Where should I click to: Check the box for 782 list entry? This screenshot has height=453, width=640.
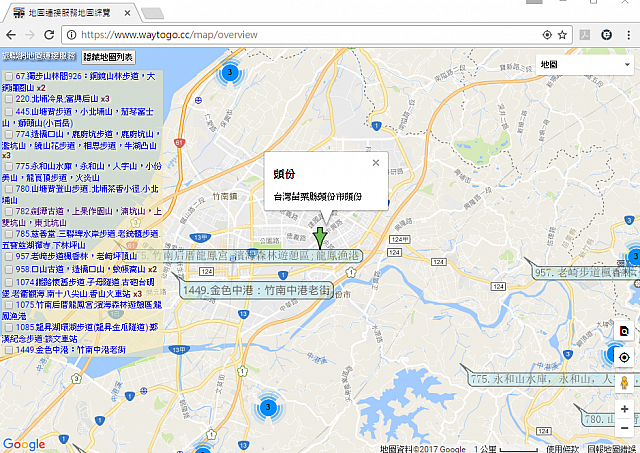(9, 211)
